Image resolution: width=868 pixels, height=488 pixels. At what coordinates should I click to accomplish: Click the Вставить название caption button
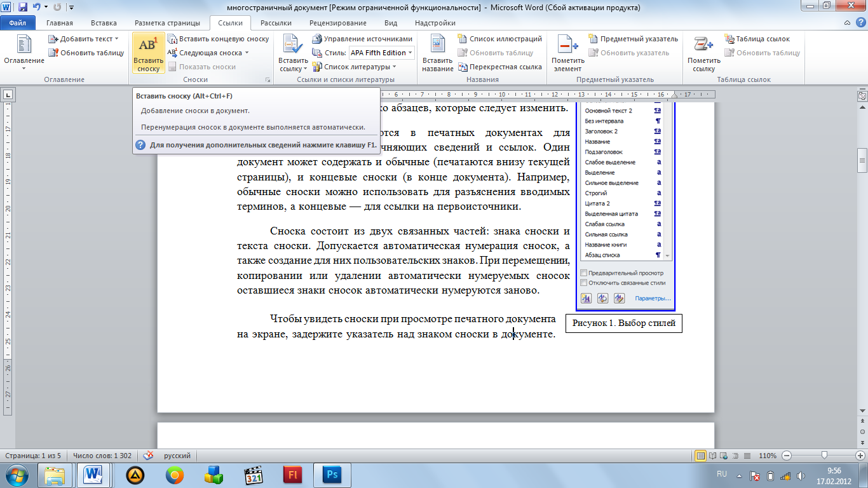click(438, 53)
